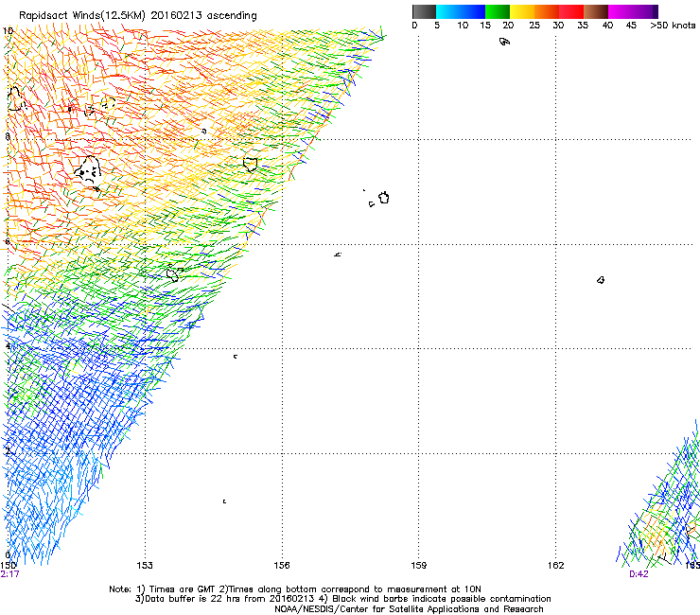The width and height of the screenshot is (700, 615).
Task: Click the red 30-35 knots color swatch
Action: tap(571, 11)
